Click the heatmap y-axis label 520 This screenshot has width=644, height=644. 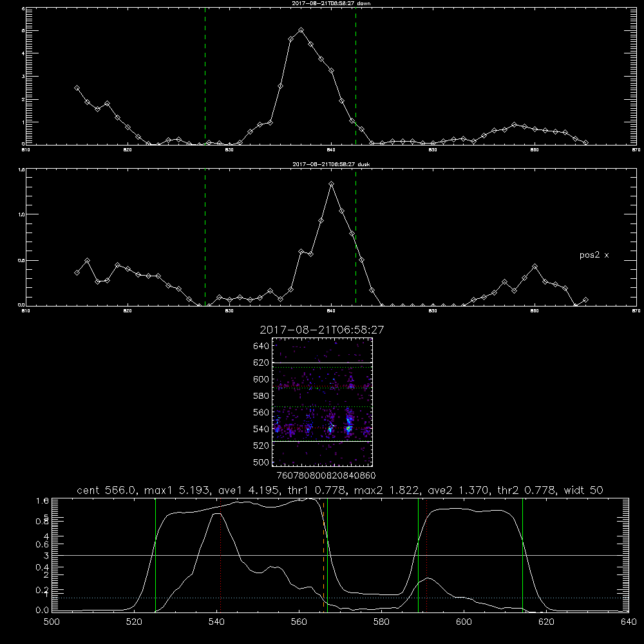[261, 446]
